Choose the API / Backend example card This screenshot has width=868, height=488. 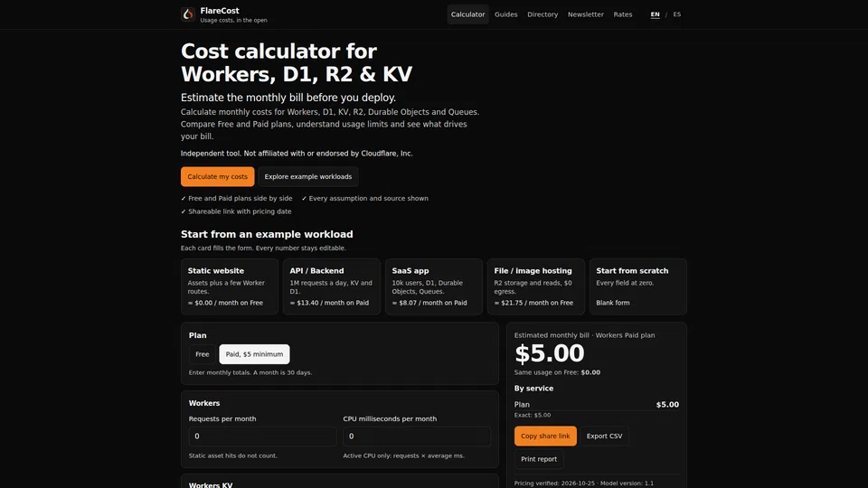(x=332, y=286)
